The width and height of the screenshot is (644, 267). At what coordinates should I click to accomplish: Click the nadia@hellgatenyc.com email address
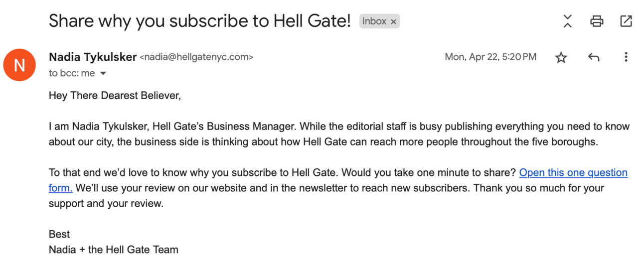pyautogui.click(x=196, y=57)
